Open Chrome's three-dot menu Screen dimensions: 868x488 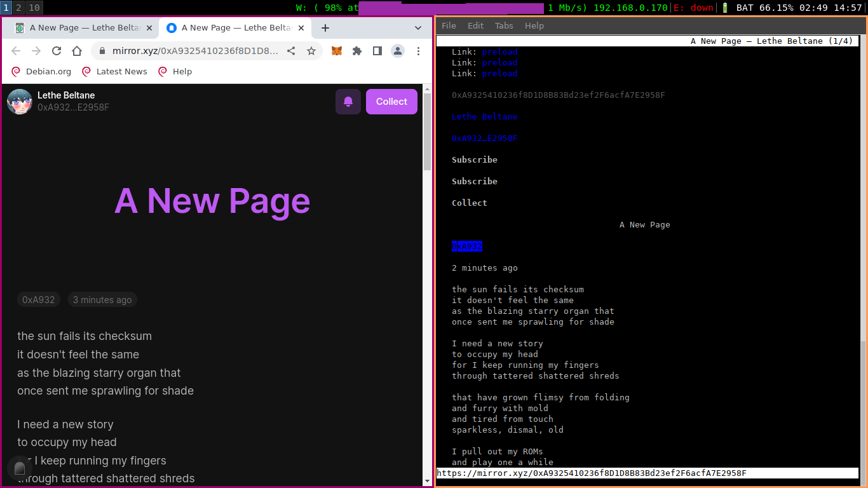click(418, 51)
